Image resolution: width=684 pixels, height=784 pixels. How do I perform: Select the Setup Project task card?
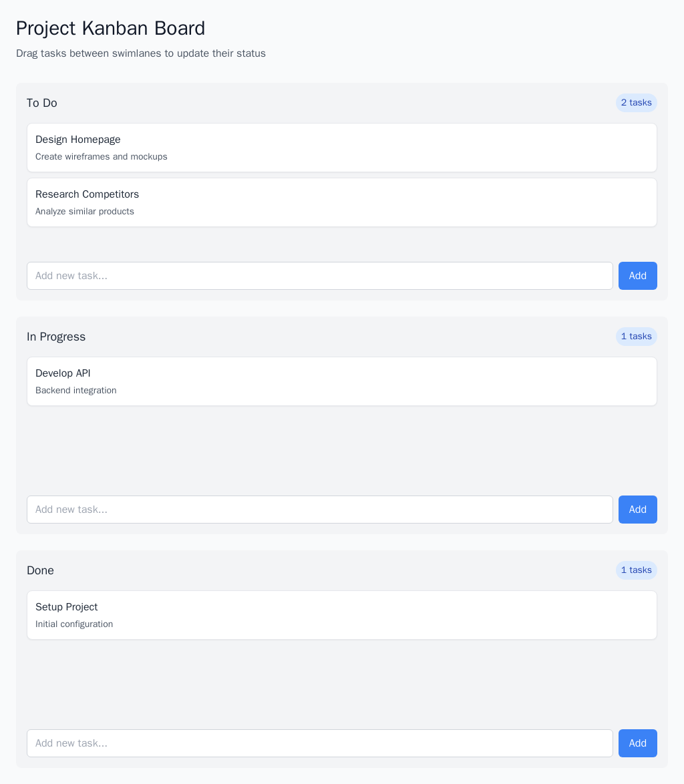pos(341,615)
